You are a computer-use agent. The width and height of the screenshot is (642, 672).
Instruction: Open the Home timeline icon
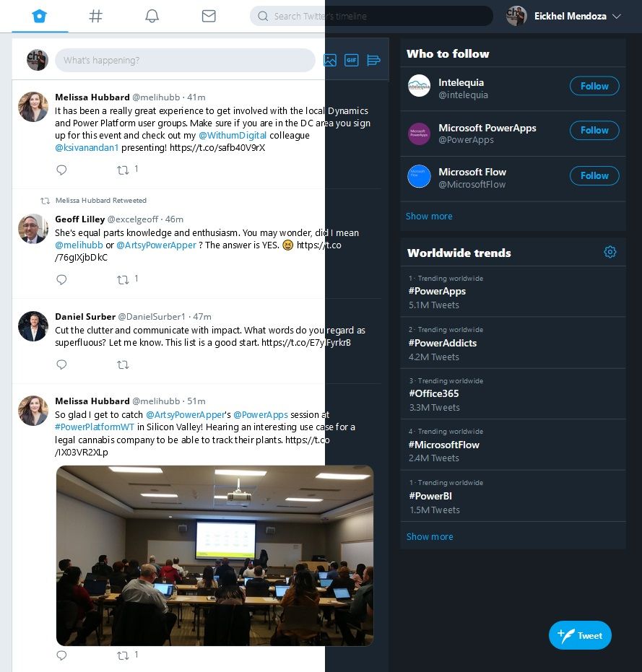point(40,17)
